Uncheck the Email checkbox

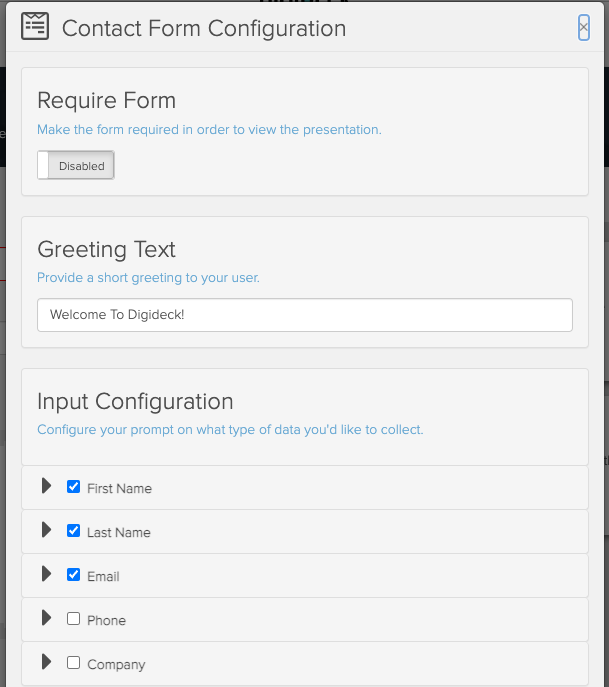point(73,575)
